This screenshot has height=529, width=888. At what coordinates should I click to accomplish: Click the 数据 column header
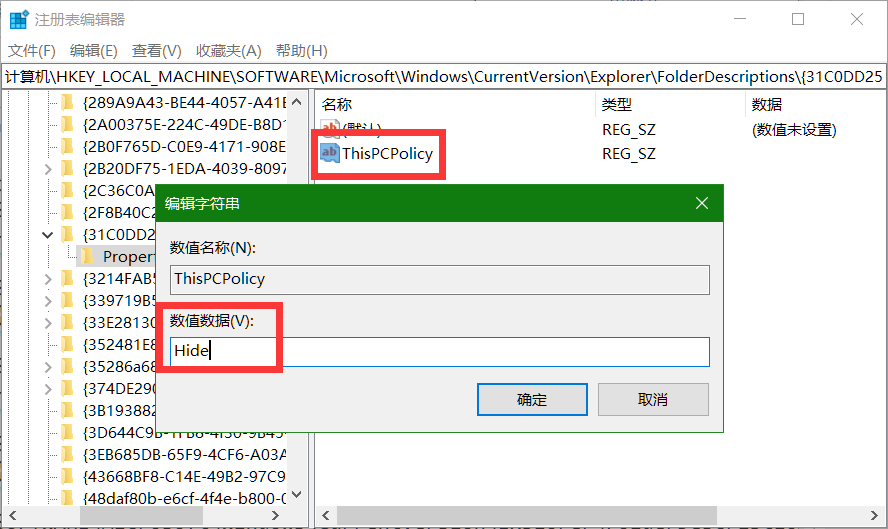point(767,105)
